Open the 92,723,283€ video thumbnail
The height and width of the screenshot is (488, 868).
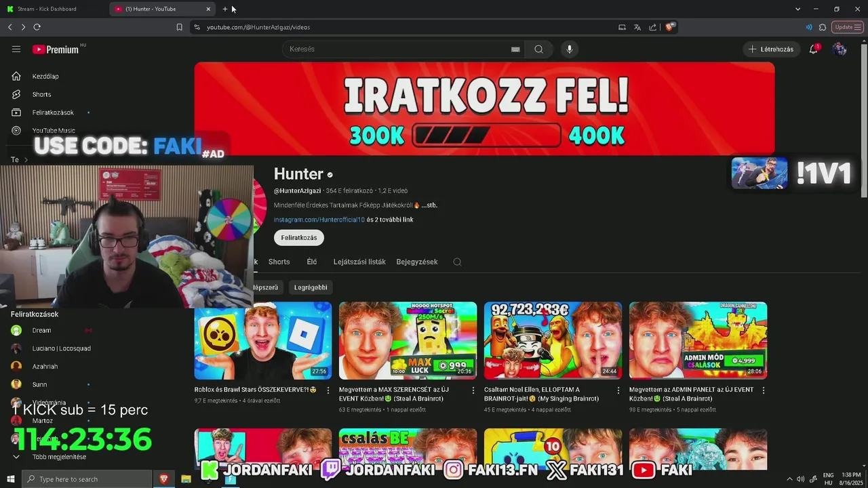pyautogui.click(x=553, y=340)
